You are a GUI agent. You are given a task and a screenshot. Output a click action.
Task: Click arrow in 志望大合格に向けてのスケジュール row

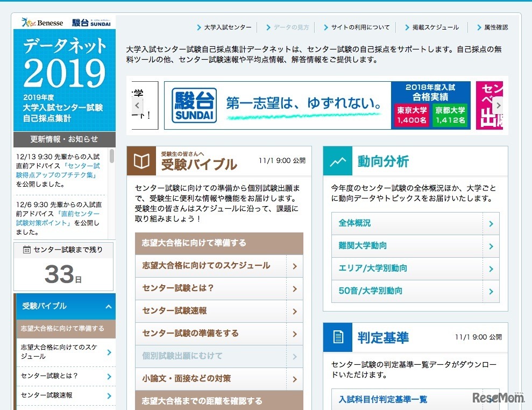tap(294, 266)
